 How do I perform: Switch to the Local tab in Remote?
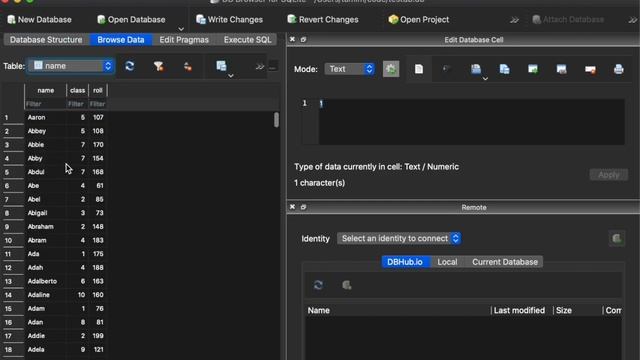447,262
